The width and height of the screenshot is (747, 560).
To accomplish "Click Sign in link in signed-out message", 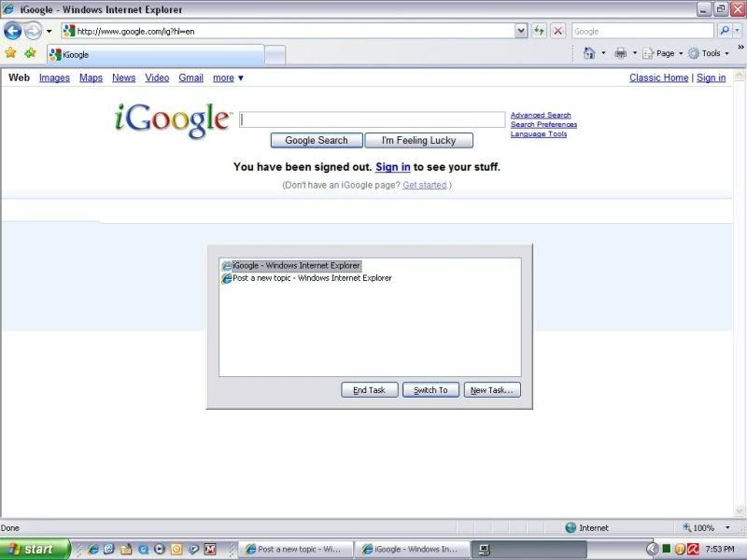I will pos(392,167).
